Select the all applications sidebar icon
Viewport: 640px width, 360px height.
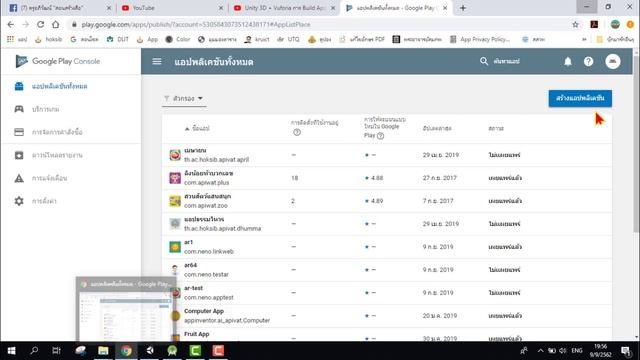click(x=19, y=86)
